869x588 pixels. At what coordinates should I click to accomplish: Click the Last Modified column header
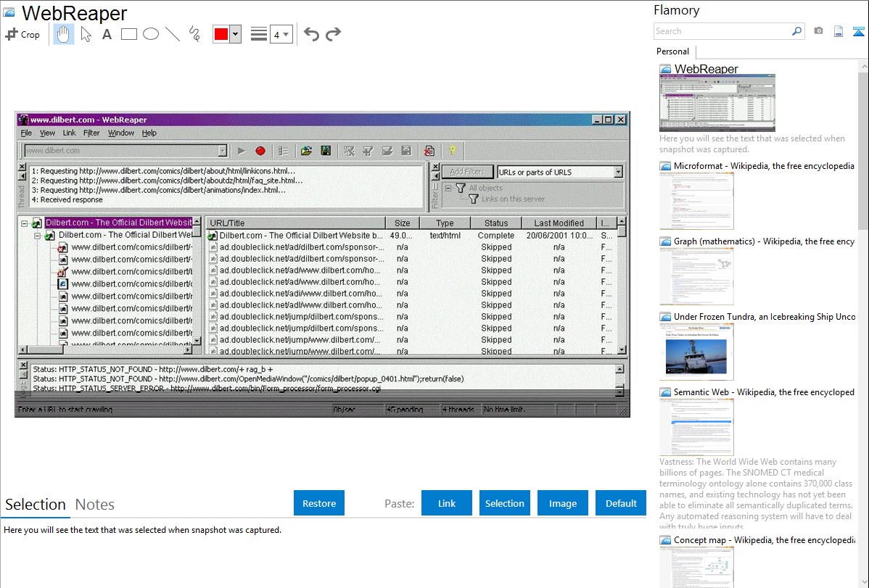[559, 223]
